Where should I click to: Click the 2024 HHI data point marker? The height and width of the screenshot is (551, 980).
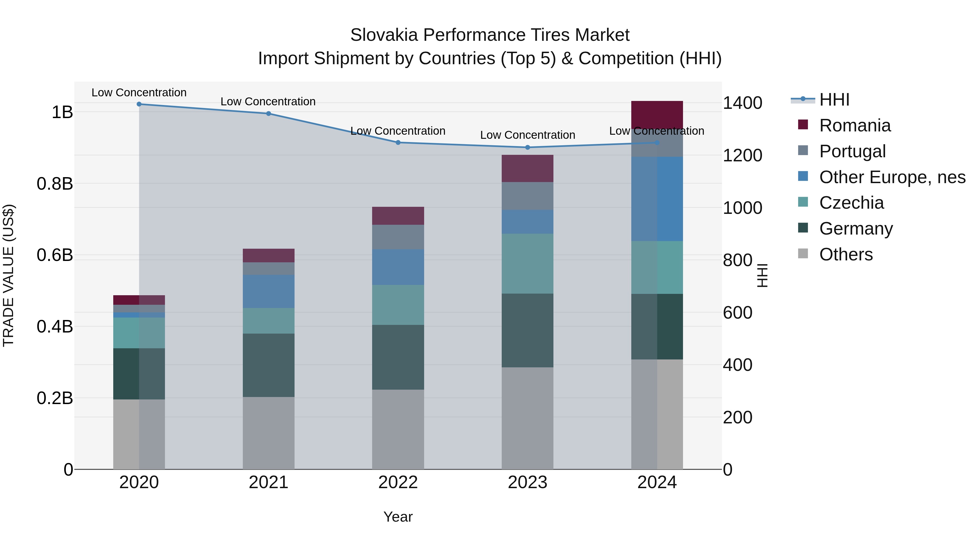[x=657, y=143]
